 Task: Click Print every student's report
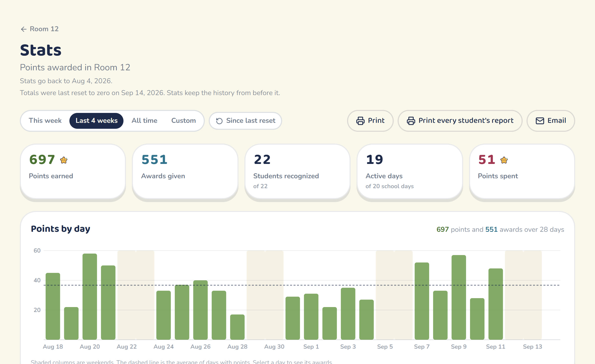coord(460,121)
